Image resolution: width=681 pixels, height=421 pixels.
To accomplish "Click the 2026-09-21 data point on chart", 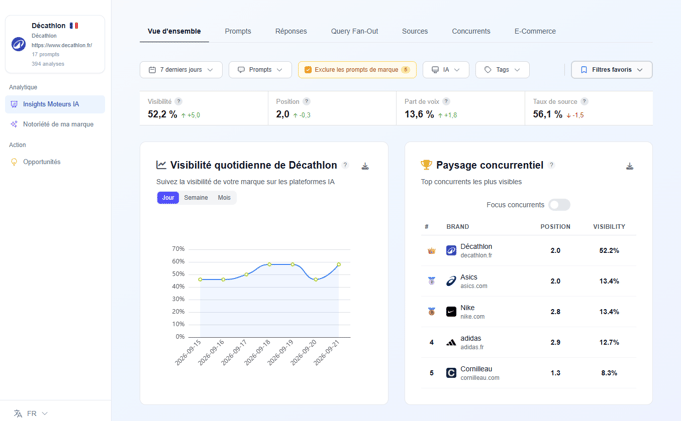I will [x=339, y=264].
